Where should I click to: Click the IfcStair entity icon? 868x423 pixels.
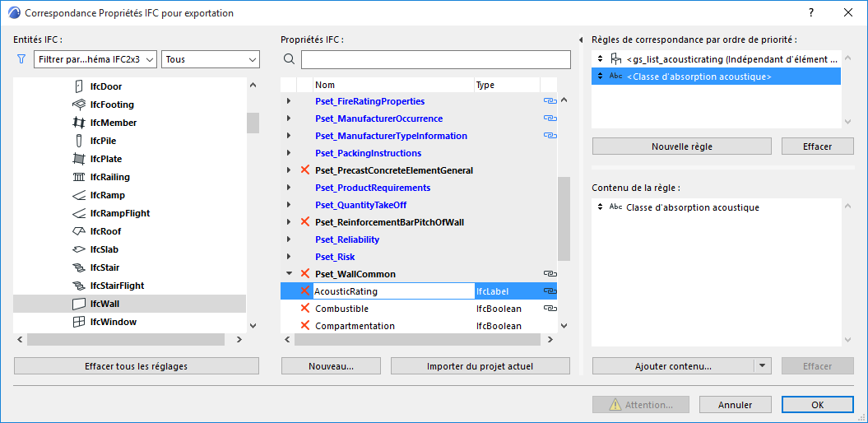click(79, 268)
